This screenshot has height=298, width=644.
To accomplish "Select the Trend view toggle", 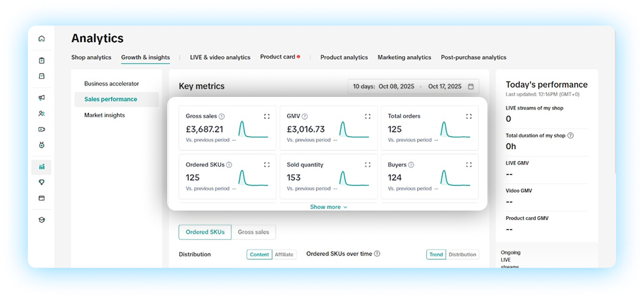I will 436,255.
